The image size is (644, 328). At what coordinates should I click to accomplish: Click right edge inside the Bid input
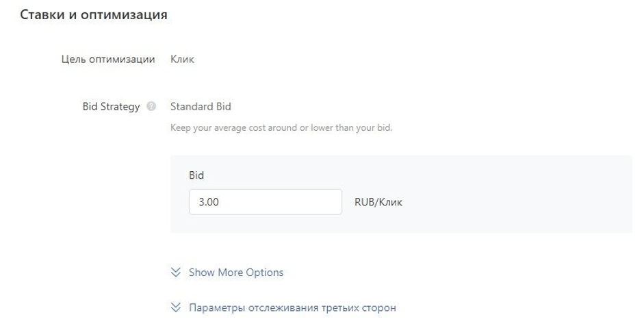[x=334, y=202]
